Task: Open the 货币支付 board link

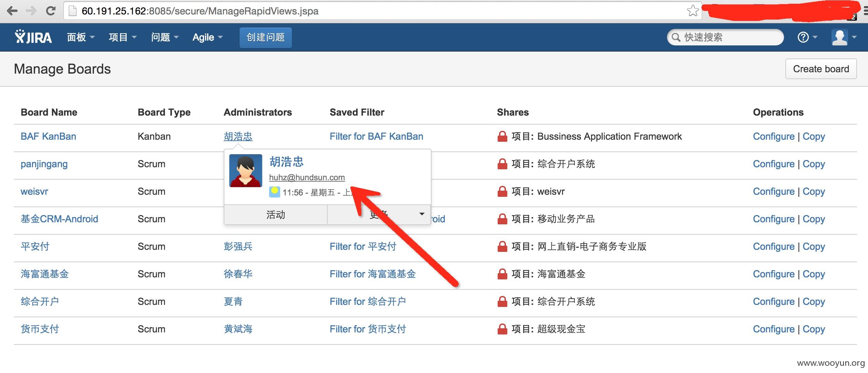Action: coord(40,329)
